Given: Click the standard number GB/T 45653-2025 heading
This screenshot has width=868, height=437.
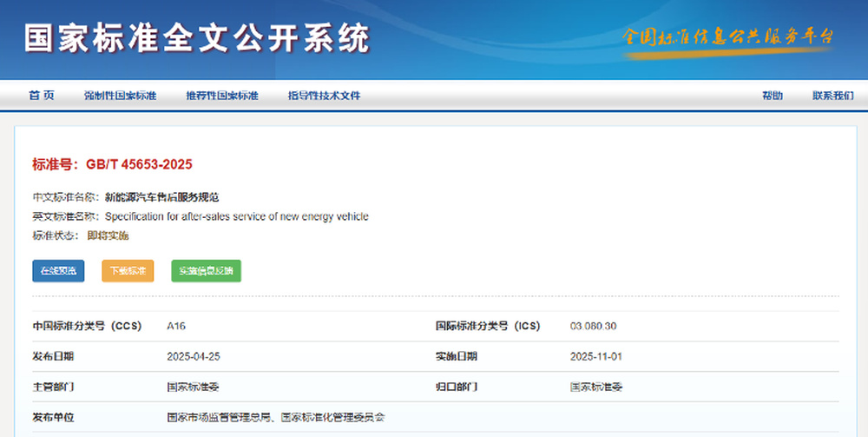Looking at the screenshot, I should click(x=112, y=164).
